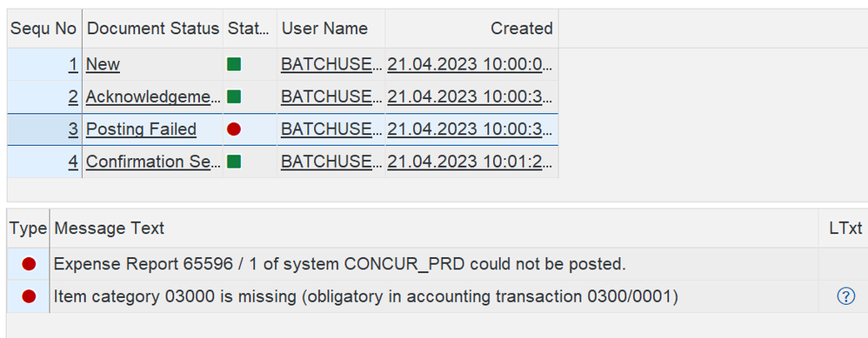Screen dimensions: 868x338
Task: Click red error icon beside Expense Report message
Action: pos(29,264)
